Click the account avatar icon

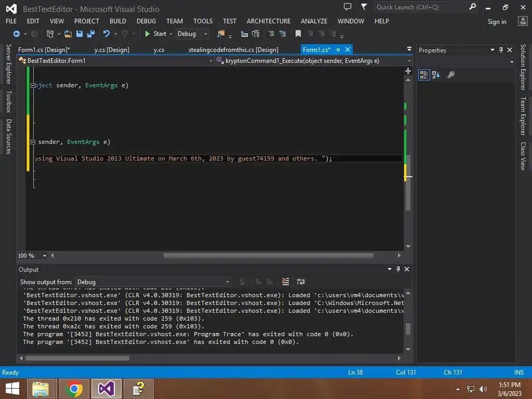point(523,21)
